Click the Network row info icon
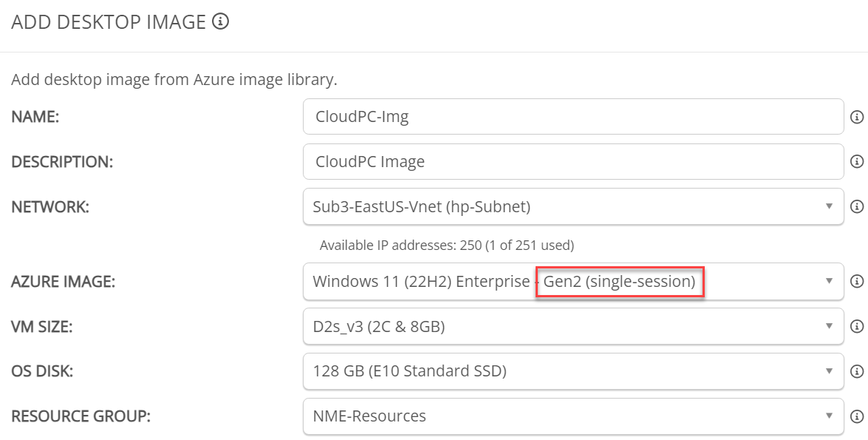 (857, 207)
